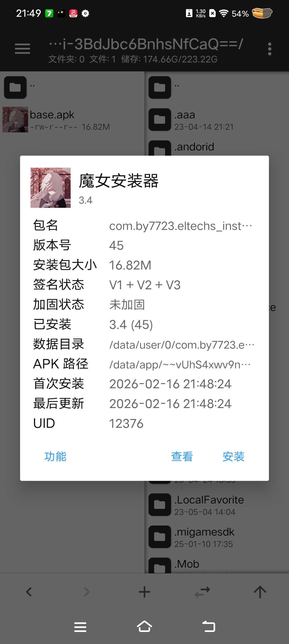Tap the swap panes arrows icon
Screen dimensions: 289x644
click(202, 592)
